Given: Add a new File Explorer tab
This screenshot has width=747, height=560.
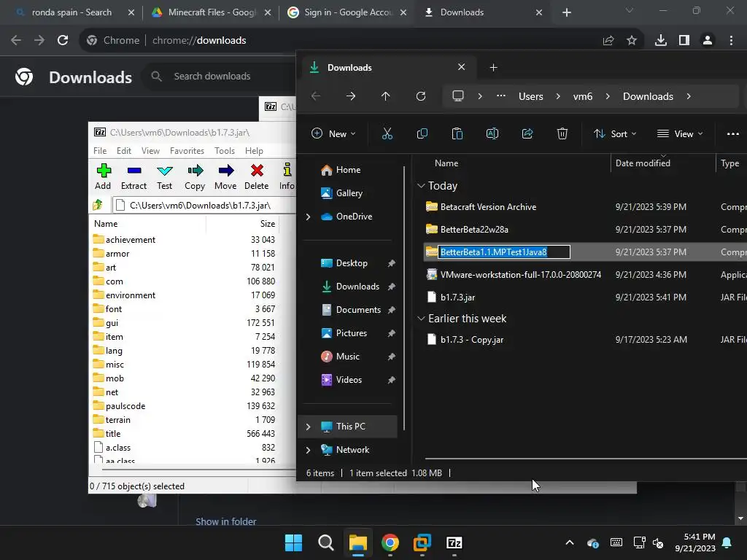Looking at the screenshot, I should pyautogui.click(x=494, y=68).
